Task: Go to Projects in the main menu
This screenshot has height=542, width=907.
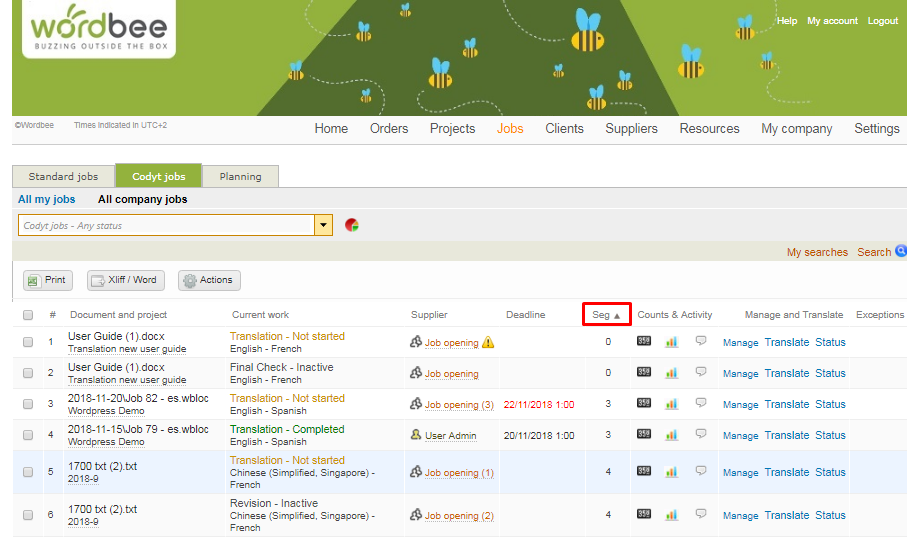Action: point(452,128)
